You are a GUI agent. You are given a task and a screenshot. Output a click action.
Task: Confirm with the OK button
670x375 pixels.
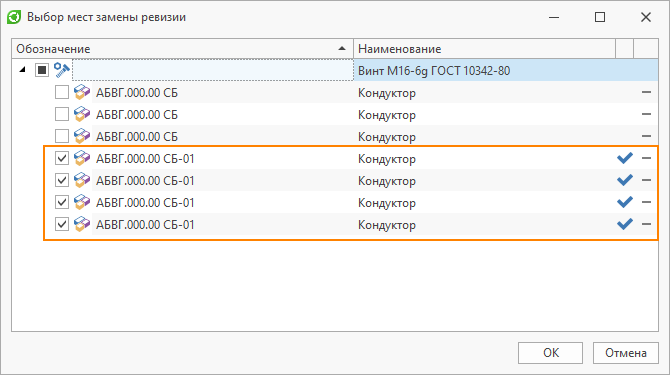tap(550, 353)
